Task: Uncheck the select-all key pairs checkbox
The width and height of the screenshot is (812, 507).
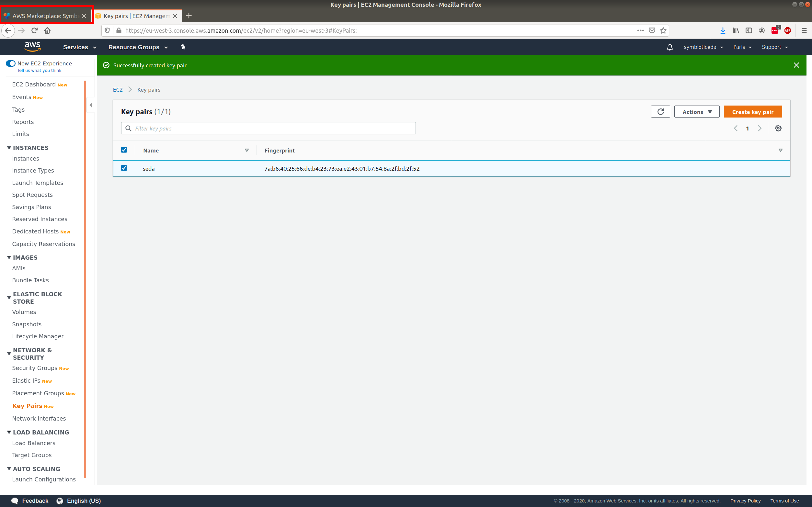Action: 124,150
